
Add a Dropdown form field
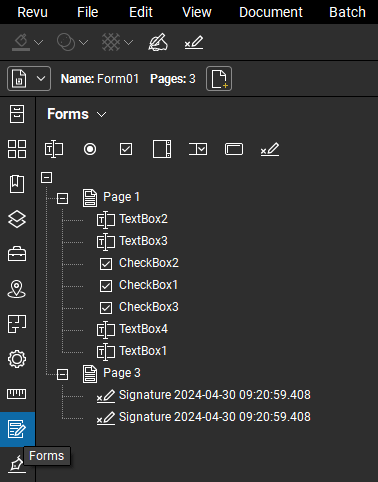[198, 149]
